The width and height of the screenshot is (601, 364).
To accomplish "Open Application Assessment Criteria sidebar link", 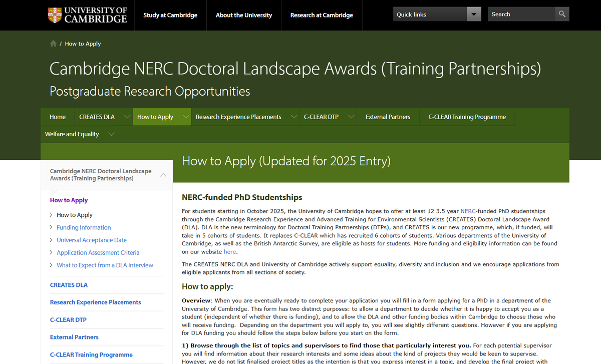I will click(x=98, y=252).
